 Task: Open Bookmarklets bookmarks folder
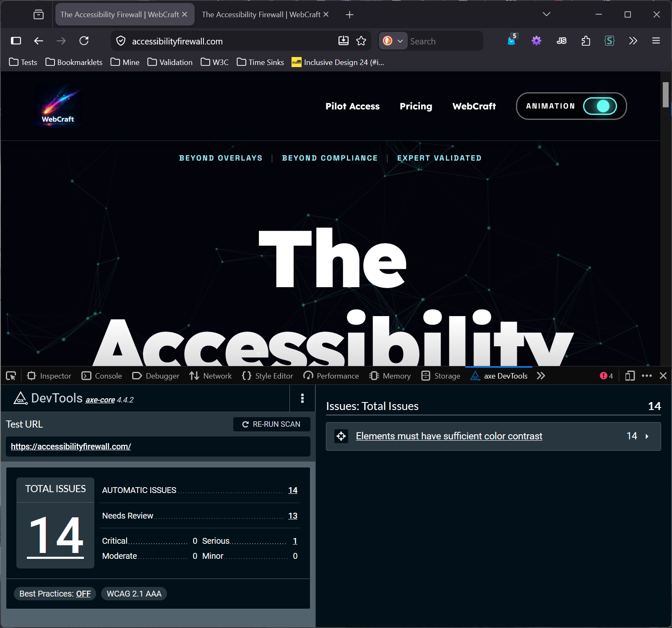[74, 62]
